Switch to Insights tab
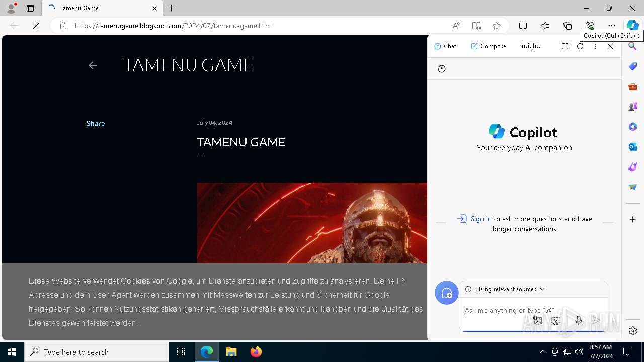 530,46
